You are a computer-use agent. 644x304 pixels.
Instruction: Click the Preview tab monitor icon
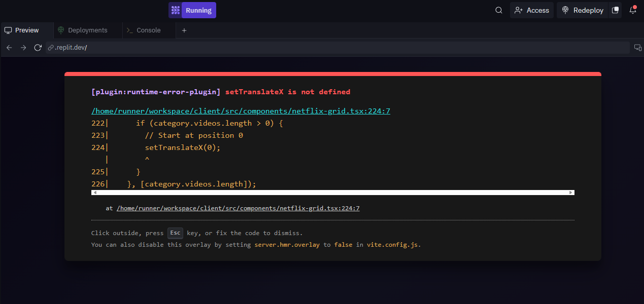coord(8,30)
